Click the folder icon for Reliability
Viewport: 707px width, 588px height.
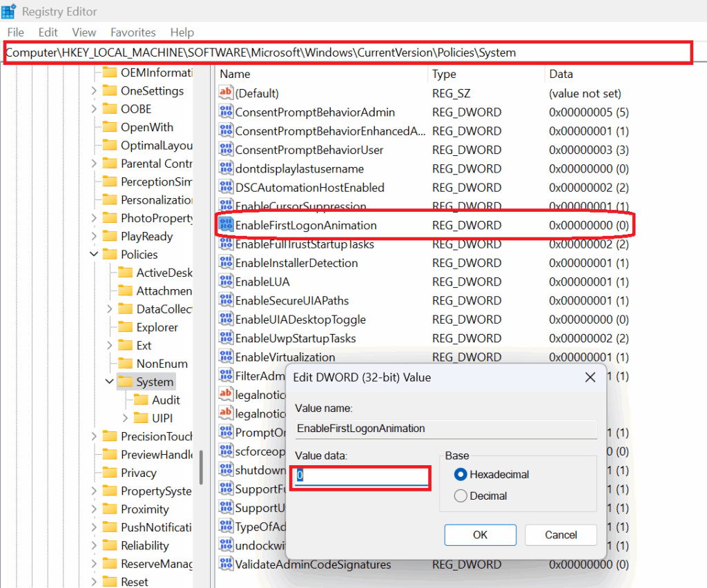click(110, 545)
